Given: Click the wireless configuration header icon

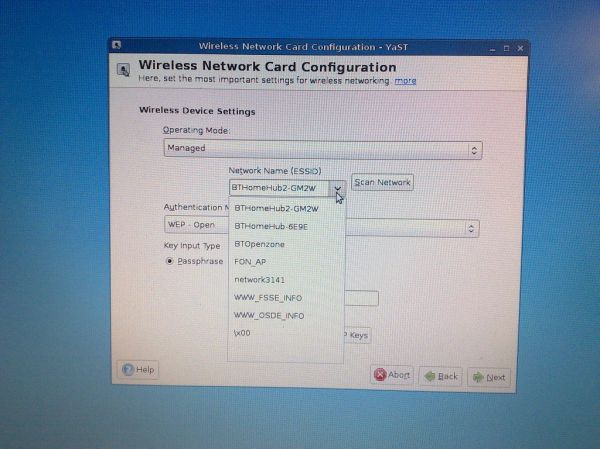Looking at the screenshot, I should point(123,70).
